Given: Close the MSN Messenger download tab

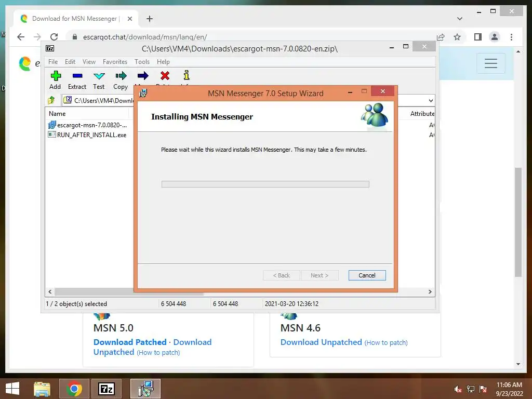Looking at the screenshot, I should [x=129, y=19].
